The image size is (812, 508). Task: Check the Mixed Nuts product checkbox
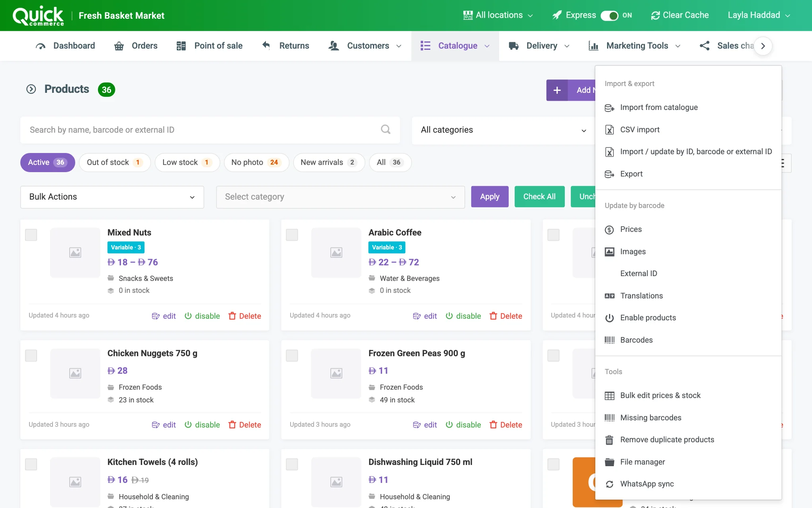tap(31, 235)
